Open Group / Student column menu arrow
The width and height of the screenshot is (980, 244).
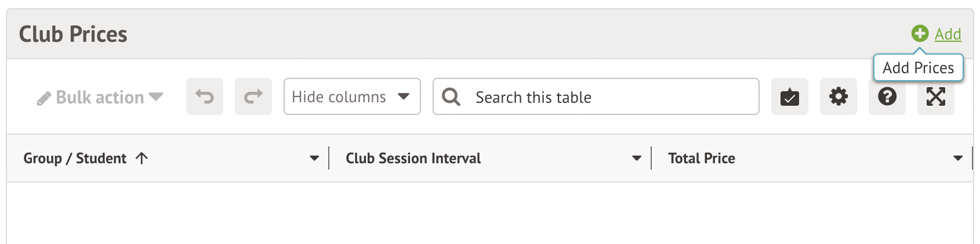click(x=314, y=158)
